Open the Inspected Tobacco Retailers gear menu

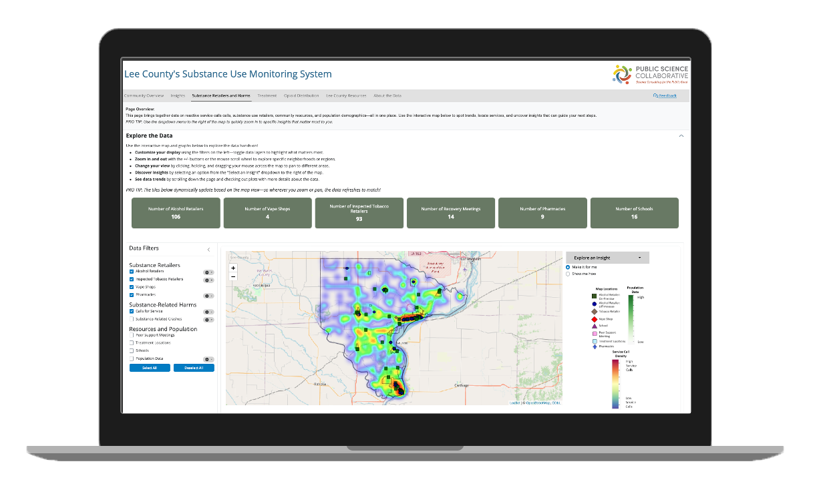[x=208, y=280]
